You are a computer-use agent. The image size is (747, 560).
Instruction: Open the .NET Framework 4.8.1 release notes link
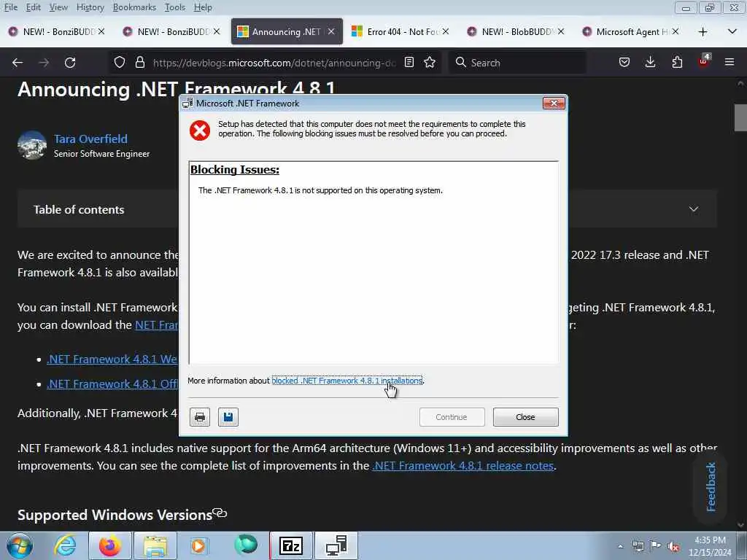(x=463, y=466)
